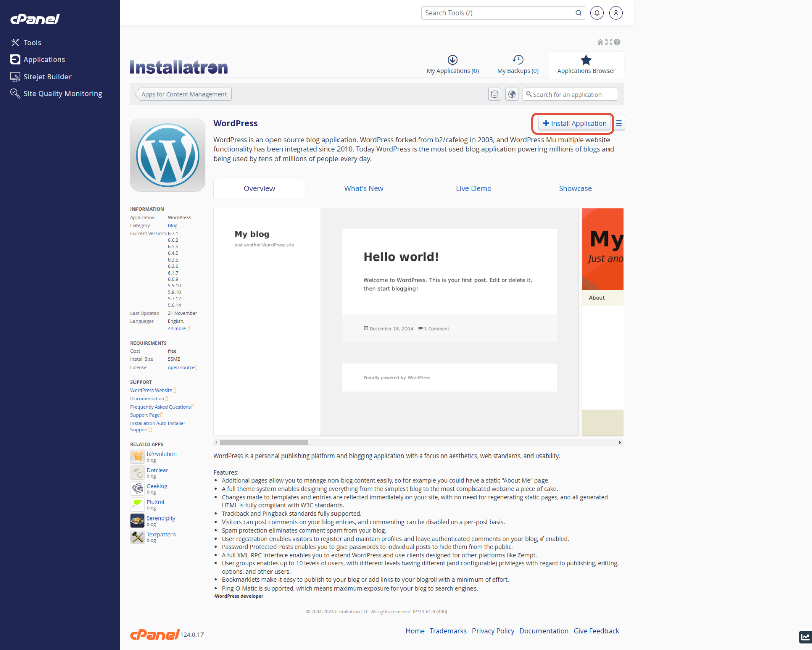Viewport: 812px width, 650px height.
Task: Click the Installatron logo
Action: (x=179, y=68)
